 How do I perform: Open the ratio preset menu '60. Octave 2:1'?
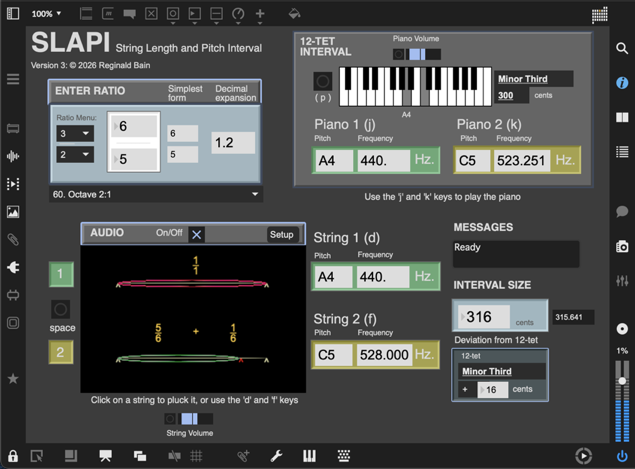click(155, 194)
